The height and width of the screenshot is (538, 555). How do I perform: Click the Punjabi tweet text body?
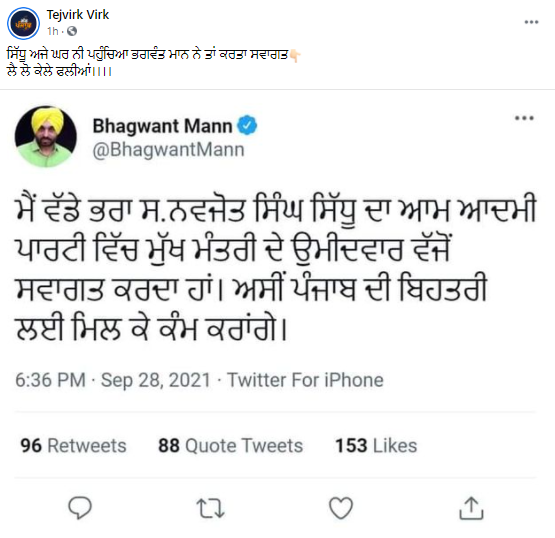pyautogui.click(x=276, y=267)
